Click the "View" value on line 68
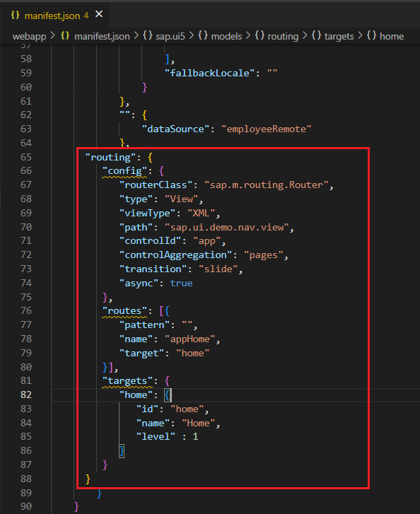The width and height of the screenshot is (420, 514). [x=181, y=199]
